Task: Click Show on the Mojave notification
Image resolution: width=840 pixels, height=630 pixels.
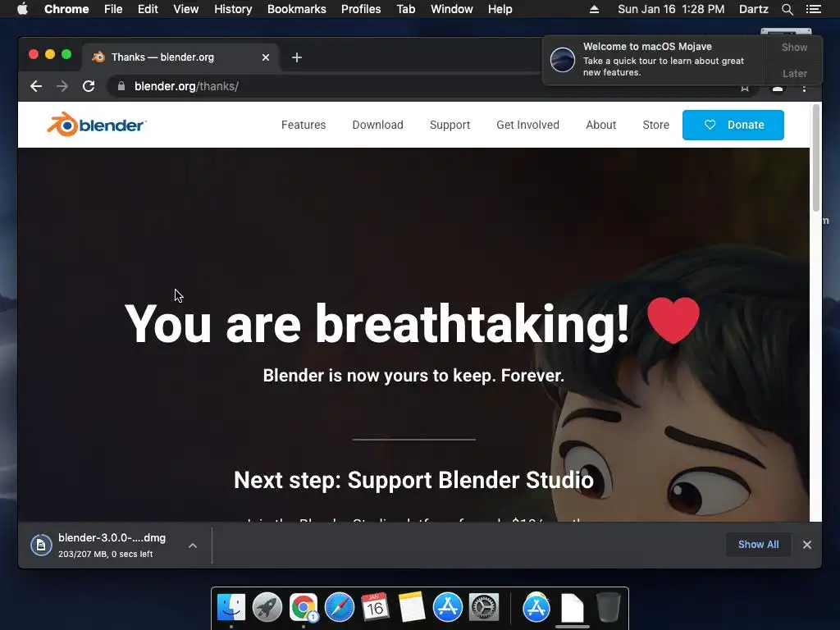Action: (x=794, y=47)
